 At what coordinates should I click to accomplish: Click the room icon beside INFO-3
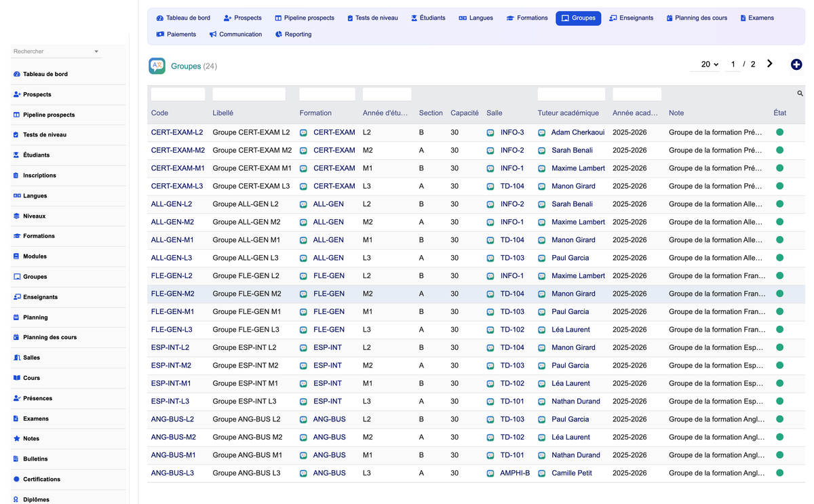[x=490, y=133]
